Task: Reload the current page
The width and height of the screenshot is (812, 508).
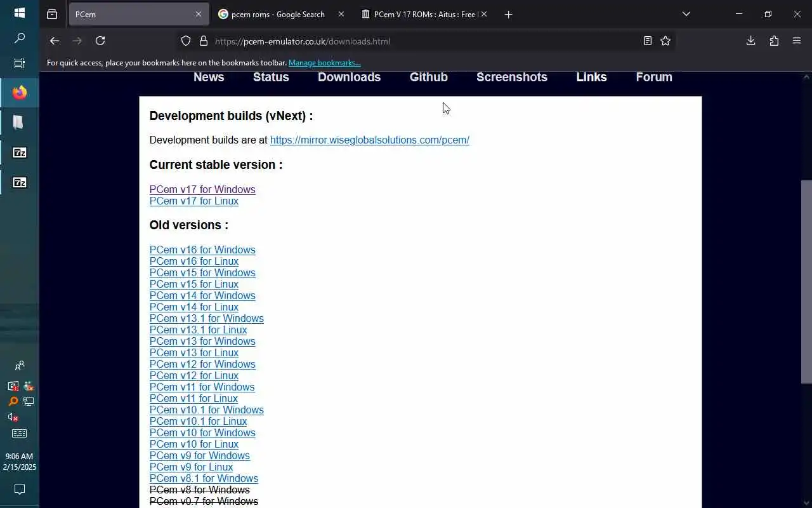Action: (100, 41)
